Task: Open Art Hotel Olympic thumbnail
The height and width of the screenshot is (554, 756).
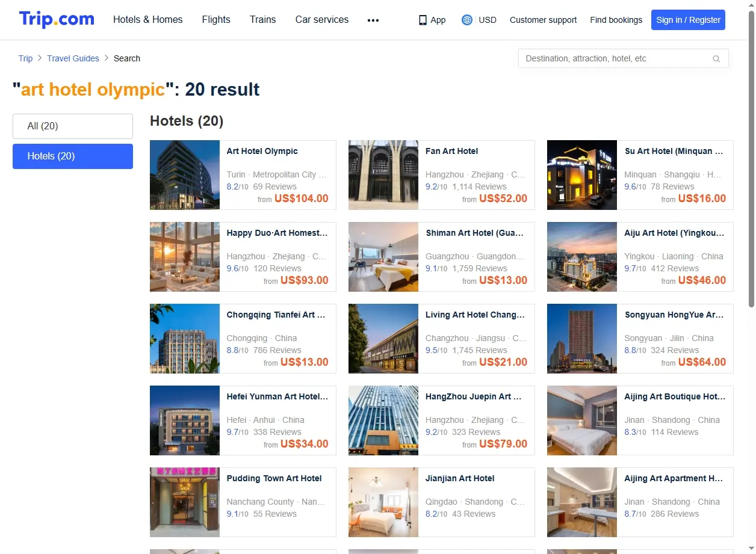Action: tap(185, 175)
